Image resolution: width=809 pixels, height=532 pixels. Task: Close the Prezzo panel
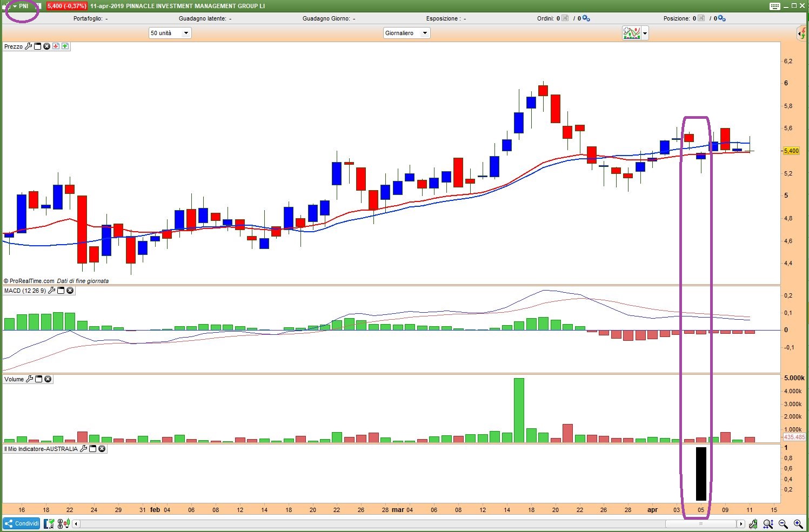(x=47, y=46)
